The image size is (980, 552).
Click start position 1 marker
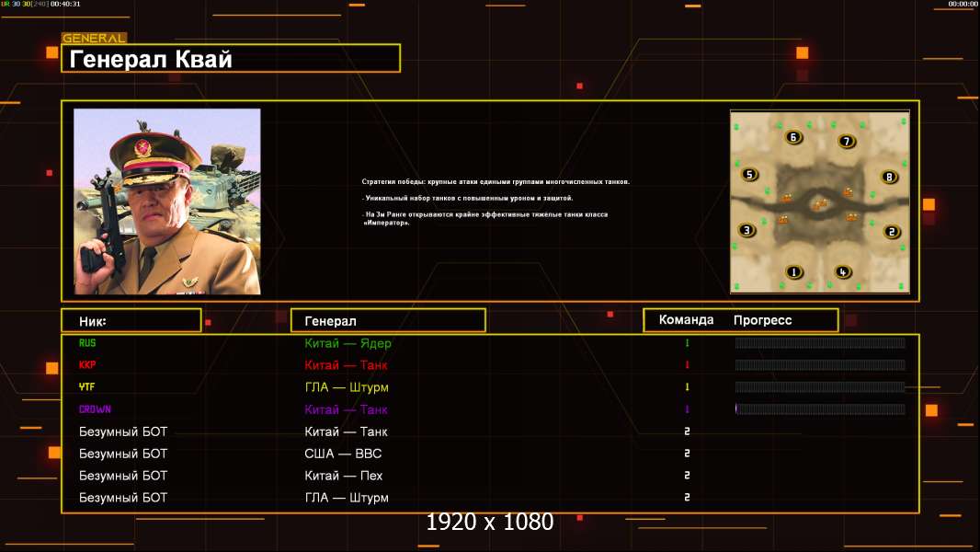click(x=793, y=272)
